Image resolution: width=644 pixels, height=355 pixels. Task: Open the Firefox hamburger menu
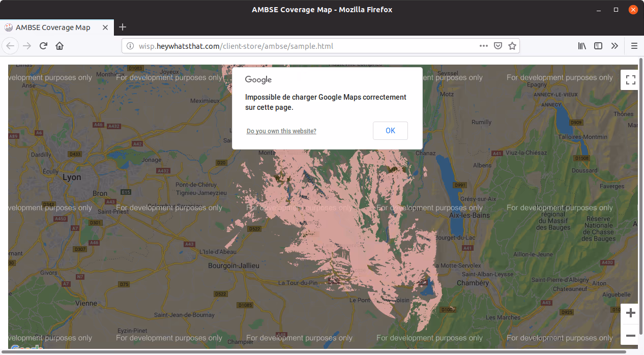click(x=634, y=46)
